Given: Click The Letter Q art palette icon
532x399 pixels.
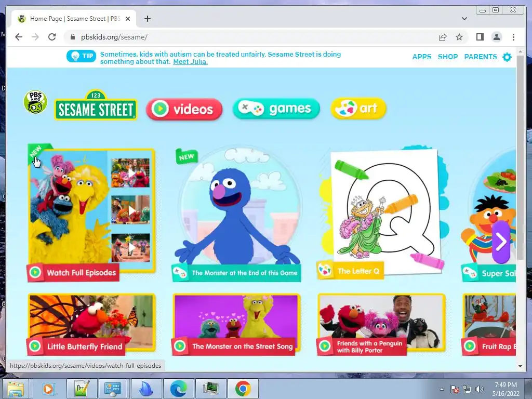Looking at the screenshot, I should (325, 270).
